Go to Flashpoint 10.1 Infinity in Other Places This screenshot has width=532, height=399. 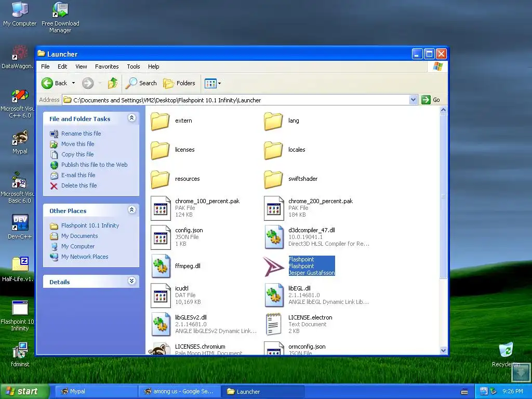[x=90, y=225]
